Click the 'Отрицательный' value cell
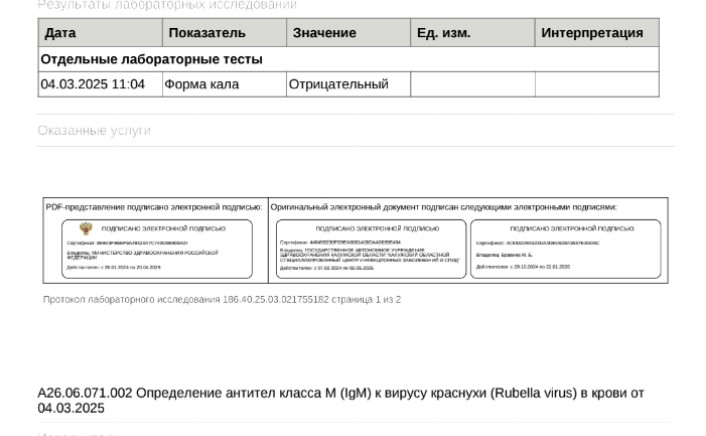Screen dimensions: 706x436 [x=348, y=84]
